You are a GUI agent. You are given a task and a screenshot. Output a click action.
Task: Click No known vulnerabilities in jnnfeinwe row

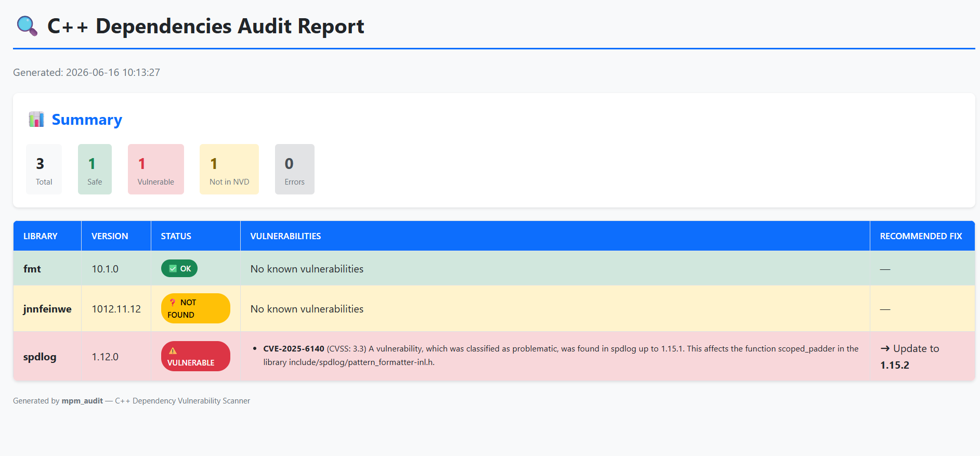(x=307, y=309)
